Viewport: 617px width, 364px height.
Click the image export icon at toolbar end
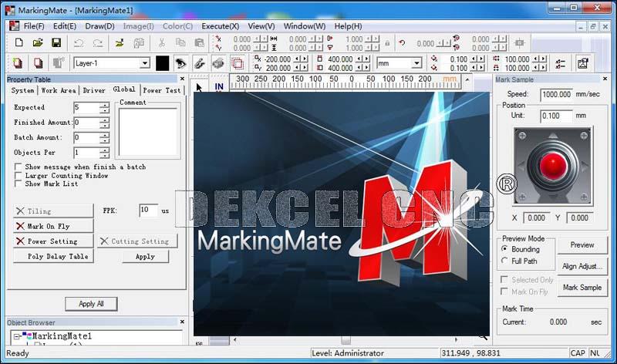point(583,63)
